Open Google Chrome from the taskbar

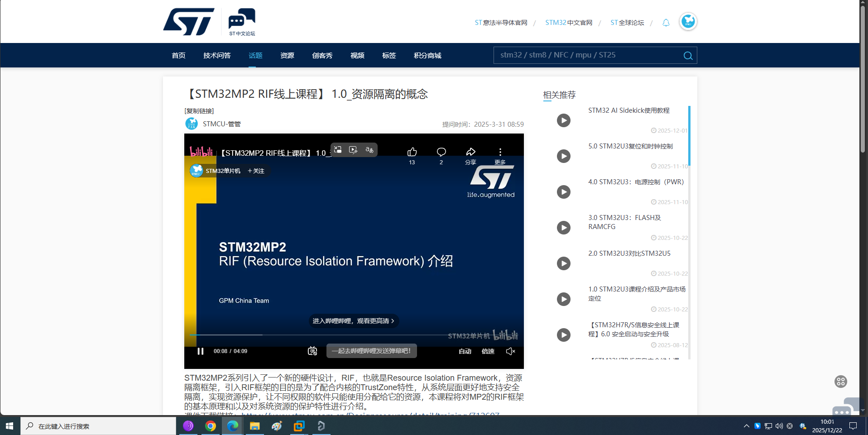point(211,426)
